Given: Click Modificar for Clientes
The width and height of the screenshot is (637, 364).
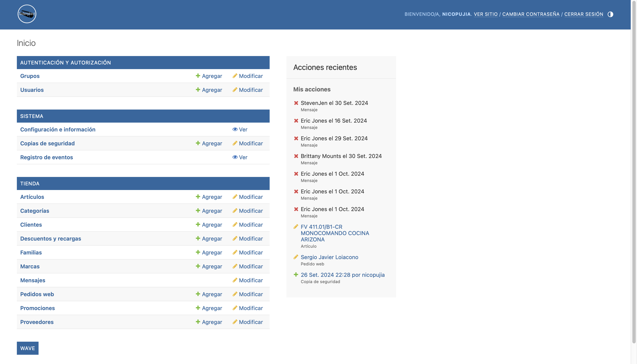Looking at the screenshot, I should pos(248,225).
